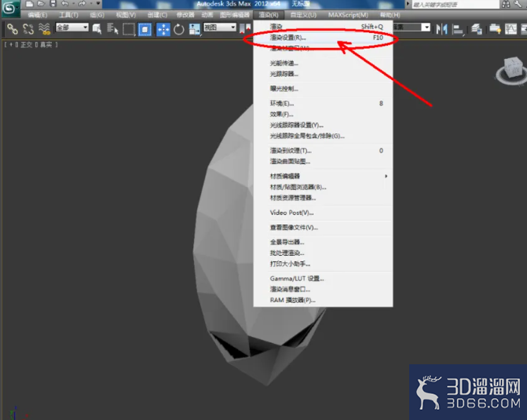Open the 全部 selection filter dropdown

(x=72, y=27)
